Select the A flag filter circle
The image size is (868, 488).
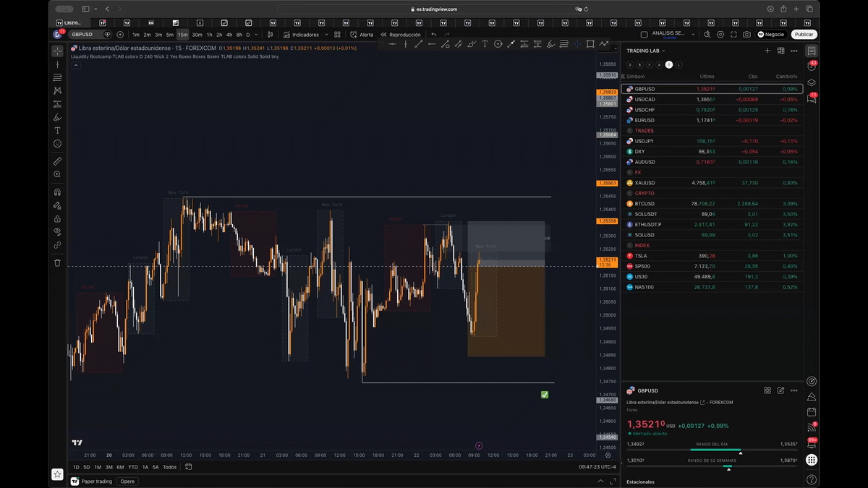tap(659, 64)
